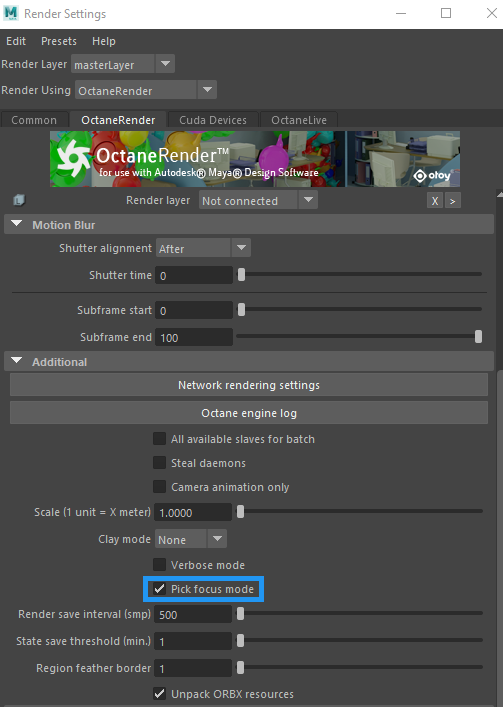The image size is (503, 707).
Task: Click the vertical scrollbar on the right
Action: point(499,537)
